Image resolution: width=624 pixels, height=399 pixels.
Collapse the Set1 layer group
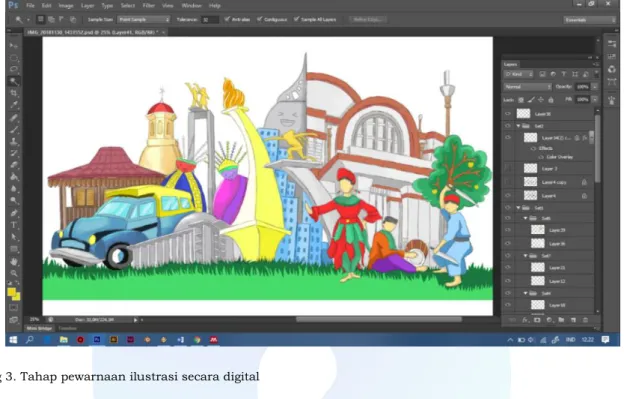point(519,208)
